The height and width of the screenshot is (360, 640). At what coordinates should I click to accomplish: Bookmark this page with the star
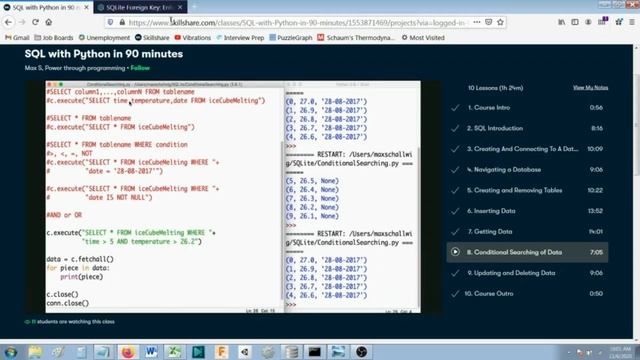(500, 22)
